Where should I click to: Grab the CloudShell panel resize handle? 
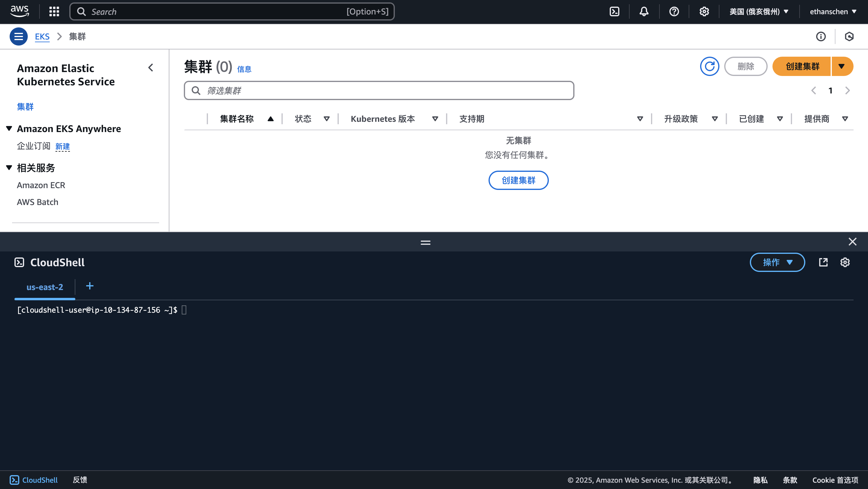tap(426, 242)
